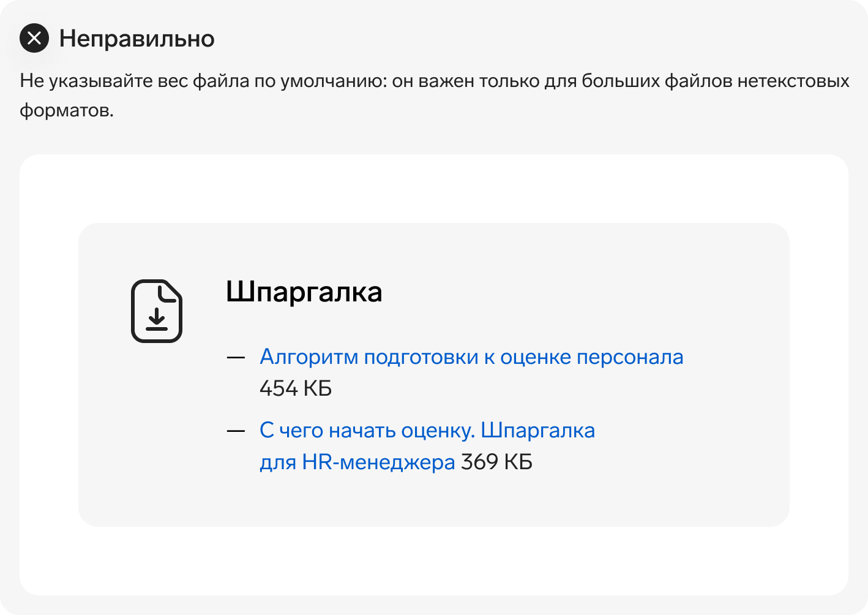Select the 'Шпаргалка' card title
868x615 pixels.
(304, 292)
